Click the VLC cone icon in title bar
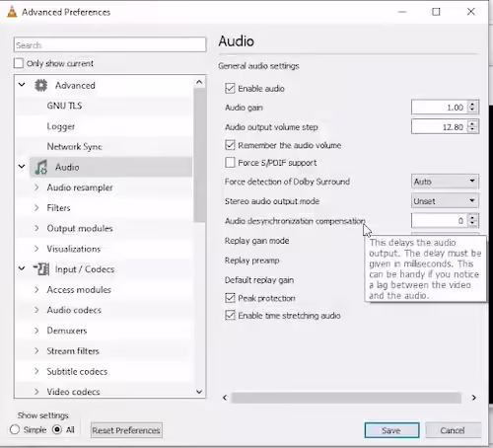This screenshot has width=493, height=448. [x=12, y=12]
